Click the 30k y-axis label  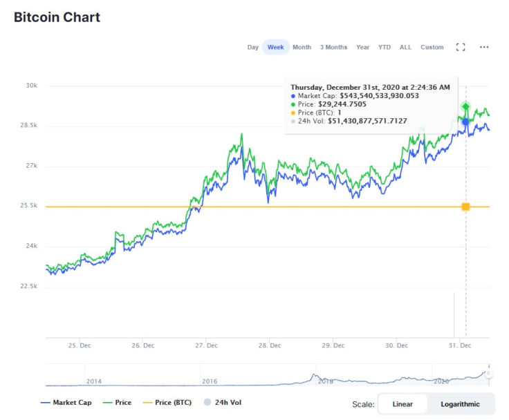[32, 85]
